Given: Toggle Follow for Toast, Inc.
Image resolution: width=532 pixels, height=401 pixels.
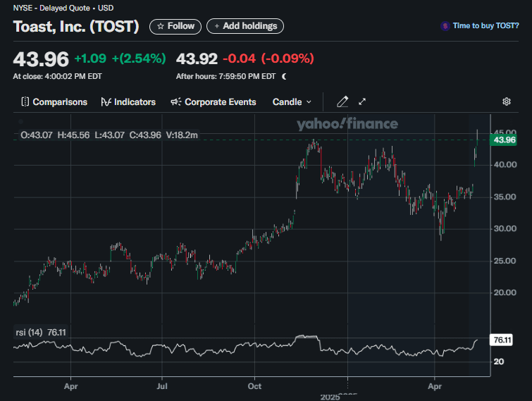Looking at the screenshot, I should pos(175,26).
